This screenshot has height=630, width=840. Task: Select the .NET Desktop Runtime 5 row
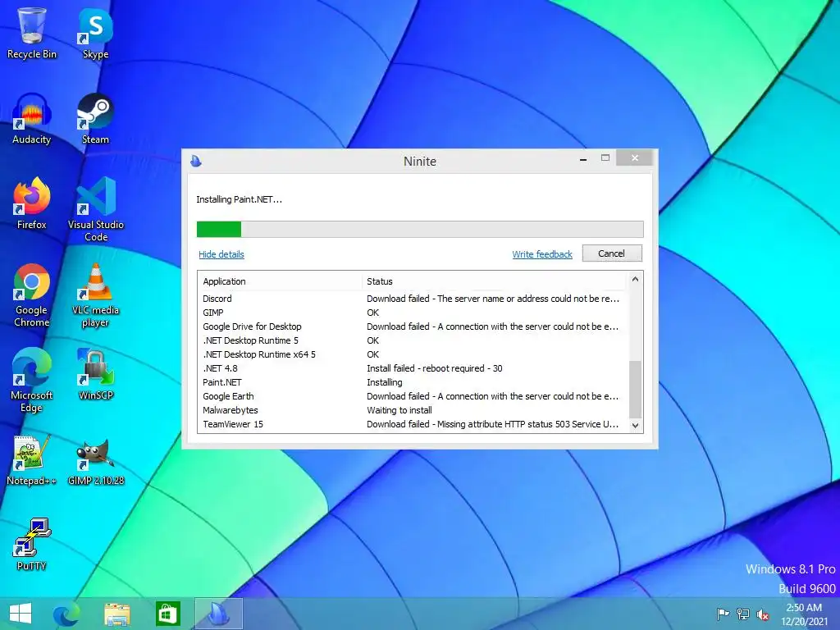413,340
